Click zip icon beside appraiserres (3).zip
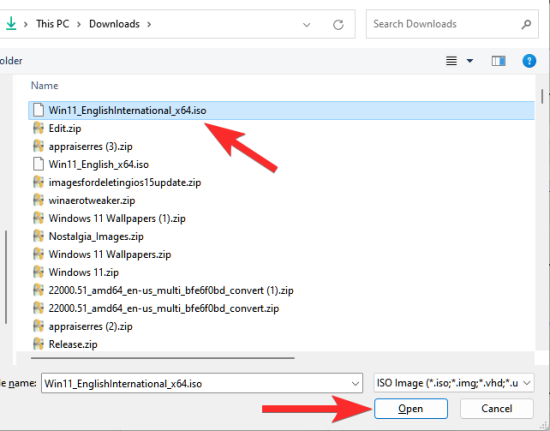 pos(38,146)
